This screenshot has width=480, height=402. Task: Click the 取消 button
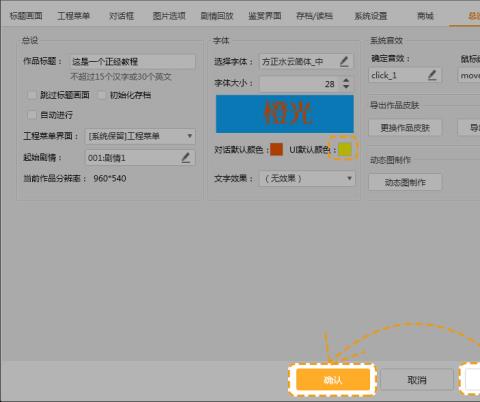pyautogui.click(x=417, y=379)
